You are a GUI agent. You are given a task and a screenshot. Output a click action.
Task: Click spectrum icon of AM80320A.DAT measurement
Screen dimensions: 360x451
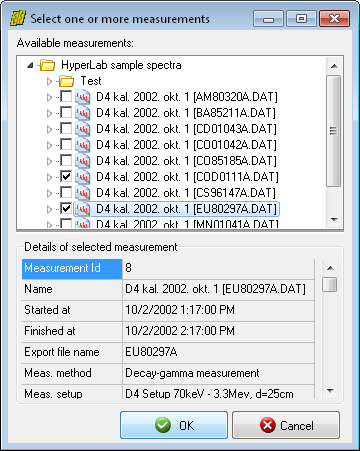82,97
